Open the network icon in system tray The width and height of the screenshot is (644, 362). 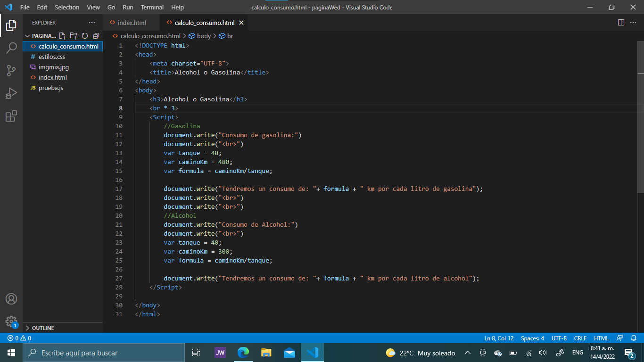(528, 353)
